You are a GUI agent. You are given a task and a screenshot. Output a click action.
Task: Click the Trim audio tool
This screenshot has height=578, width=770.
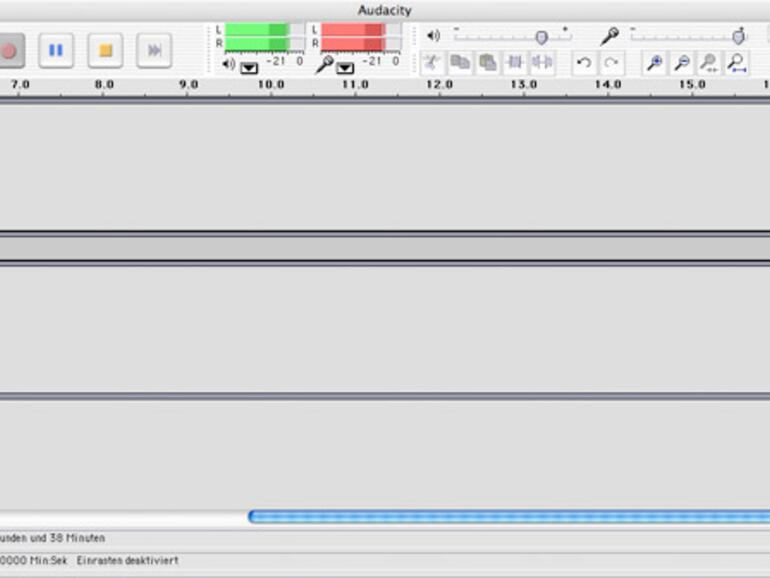[x=515, y=62]
